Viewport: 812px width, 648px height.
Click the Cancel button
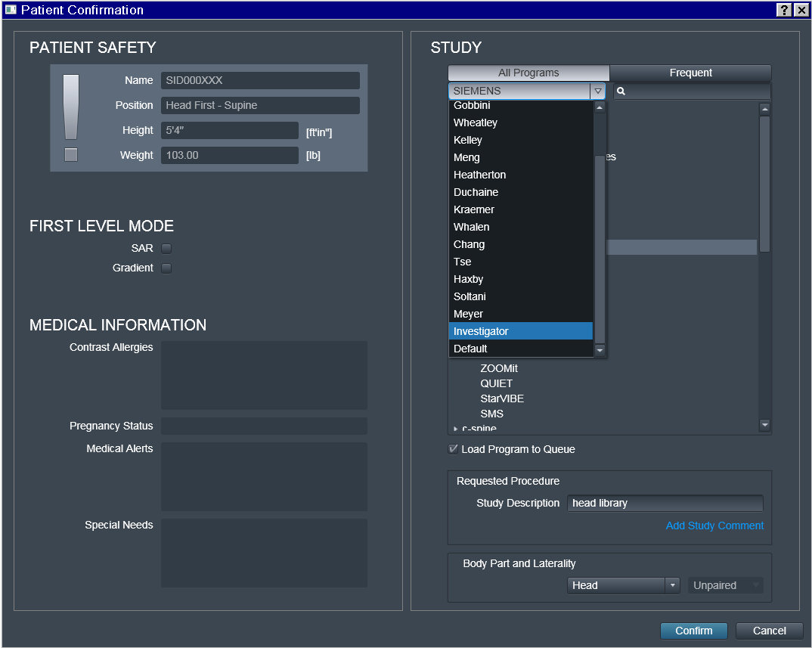click(769, 631)
